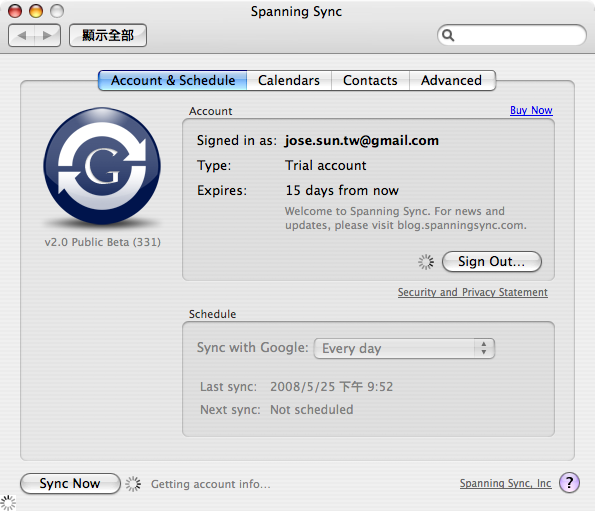595x511 pixels.
Task: Click the purple help question mark button
Action: tap(569, 483)
